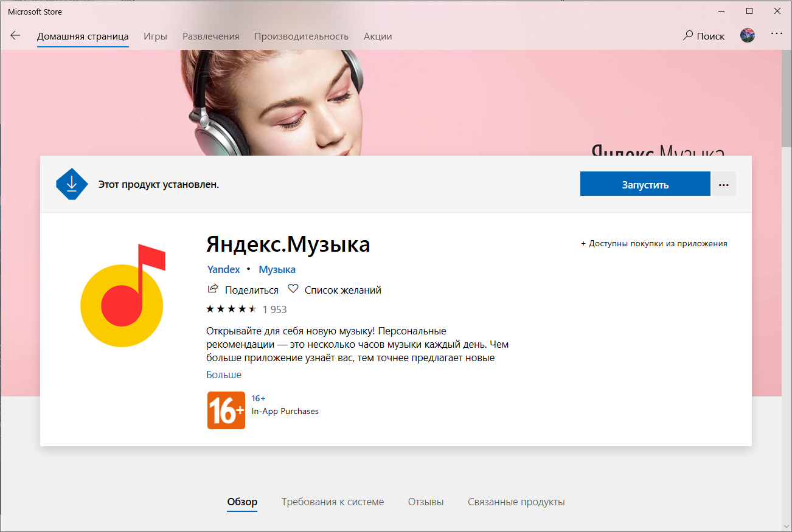Click the Яндекс.Музыка app logo

click(122, 295)
